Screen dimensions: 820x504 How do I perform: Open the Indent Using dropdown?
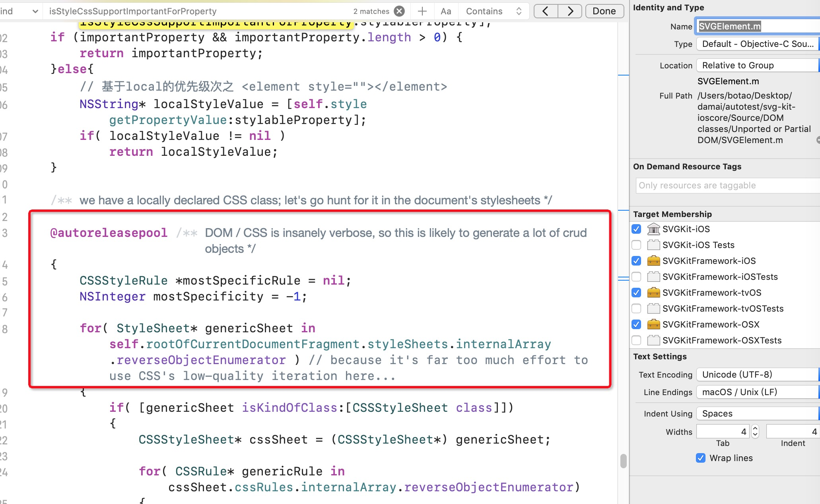pyautogui.click(x=758, y=413)
